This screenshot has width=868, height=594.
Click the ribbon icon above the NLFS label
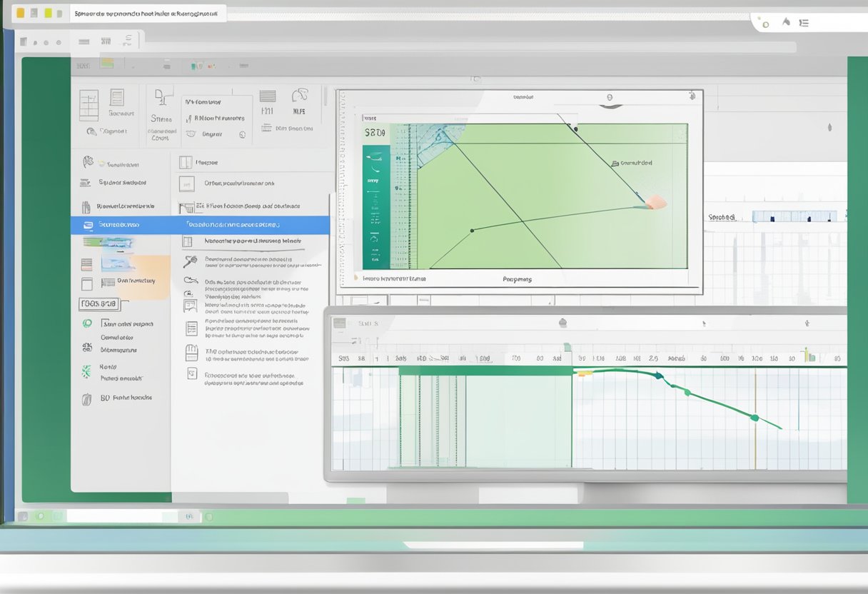coord(300,96)
